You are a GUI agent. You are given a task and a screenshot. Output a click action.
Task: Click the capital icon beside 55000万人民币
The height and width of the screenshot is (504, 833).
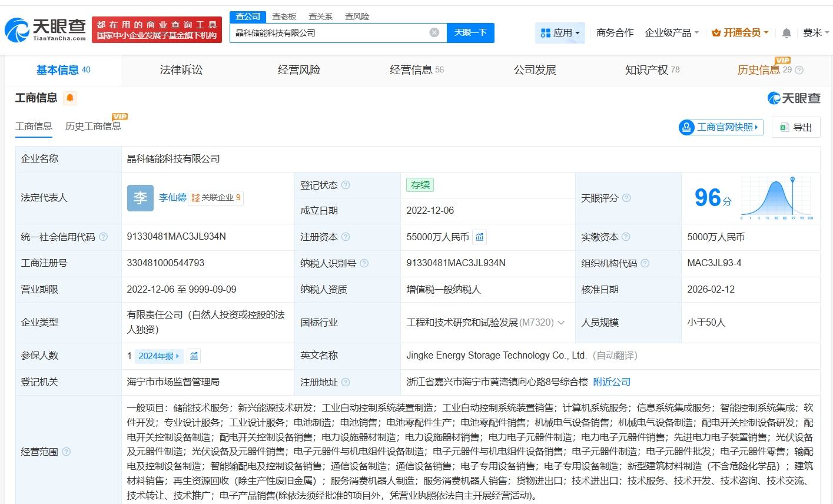[x=479, y=237]
